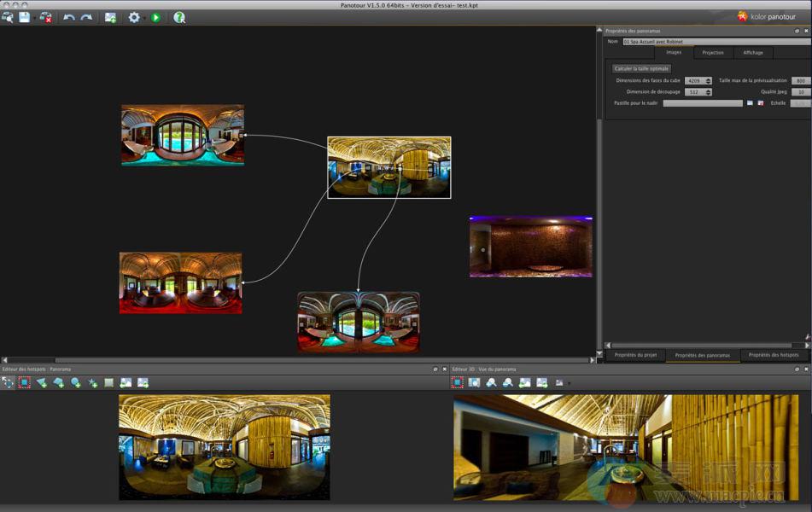Switch to the Projection tab
This screenshot has height=512, width=812.
[x=713, y=53]
